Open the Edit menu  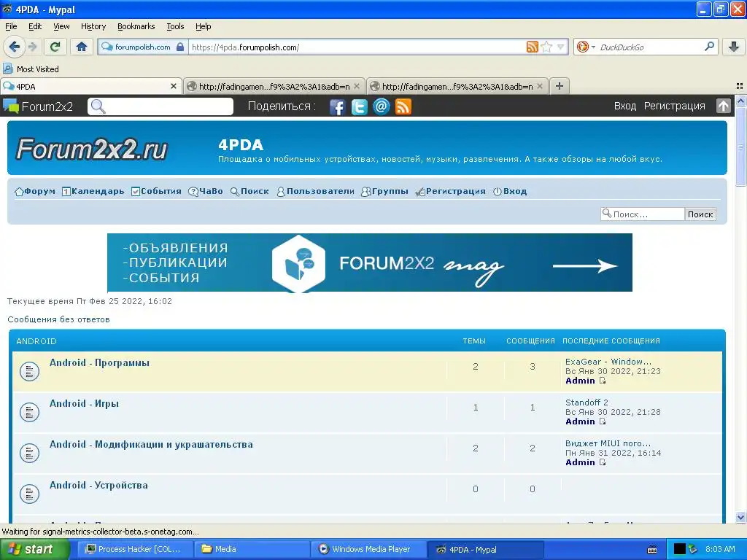35,26
